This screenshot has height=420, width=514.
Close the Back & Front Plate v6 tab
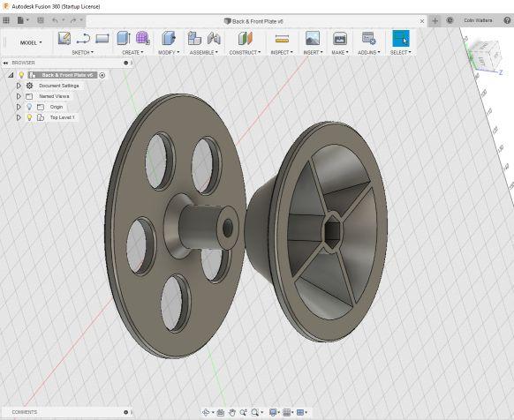click(x=422, y=21)
